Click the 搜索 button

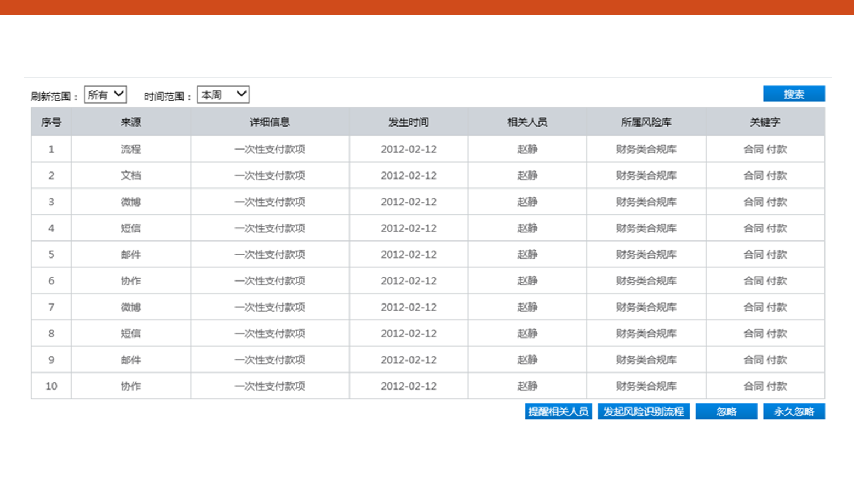pyautogui.click(x=793, y=94)
